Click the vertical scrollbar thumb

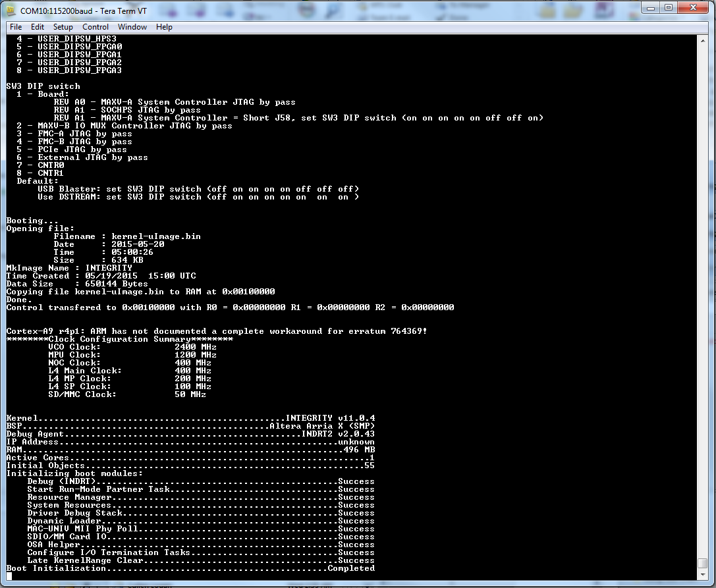(703, 564)
